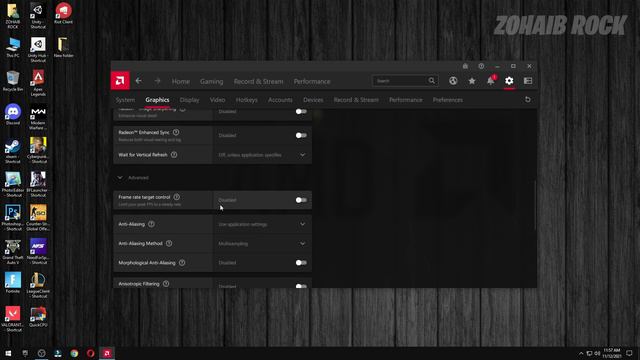Click the settings panel vertical scrollbar
The image size is (640, 360).
535,205
